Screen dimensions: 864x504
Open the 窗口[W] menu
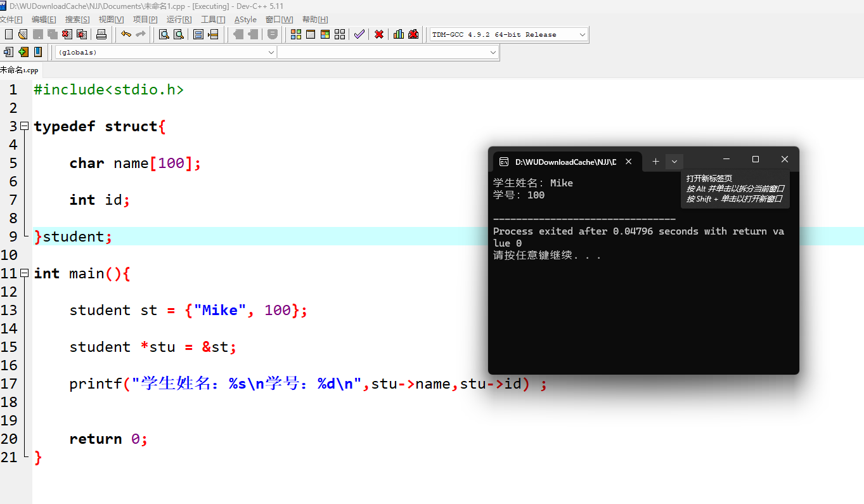pyautogui.click(x=280, y=20)
